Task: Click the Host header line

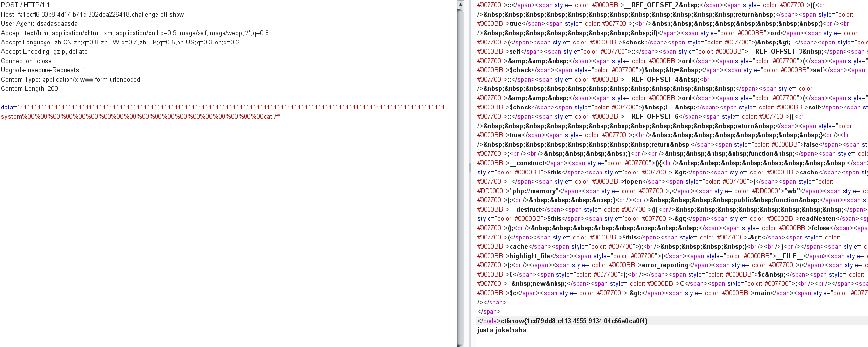Action: tap(92, 14)
